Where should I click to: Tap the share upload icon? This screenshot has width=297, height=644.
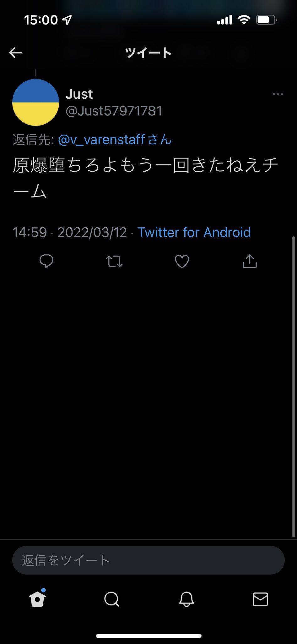pos(250,261)
